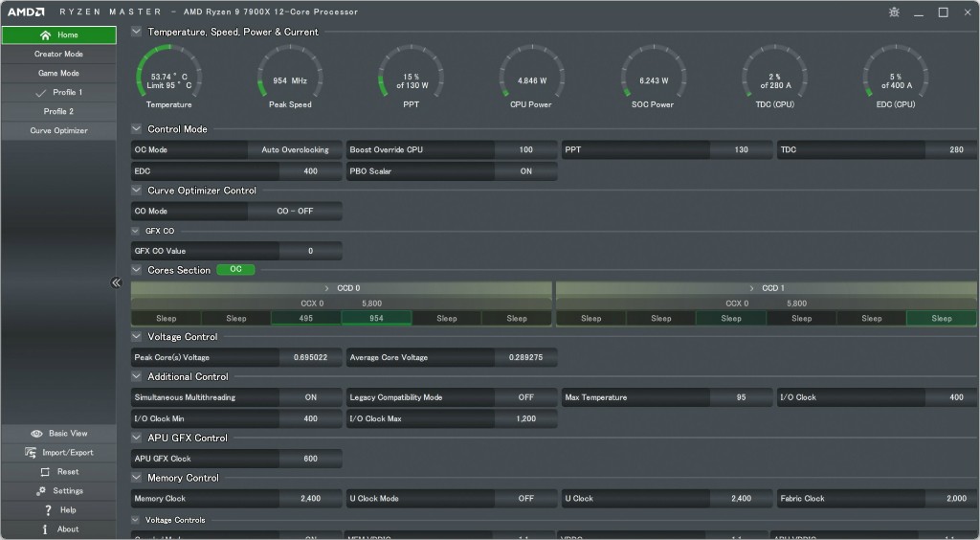Screen dimensions: 980x540
Task: Toggle Simultaneous Multithreading ON value
Action: pos(310,397)
